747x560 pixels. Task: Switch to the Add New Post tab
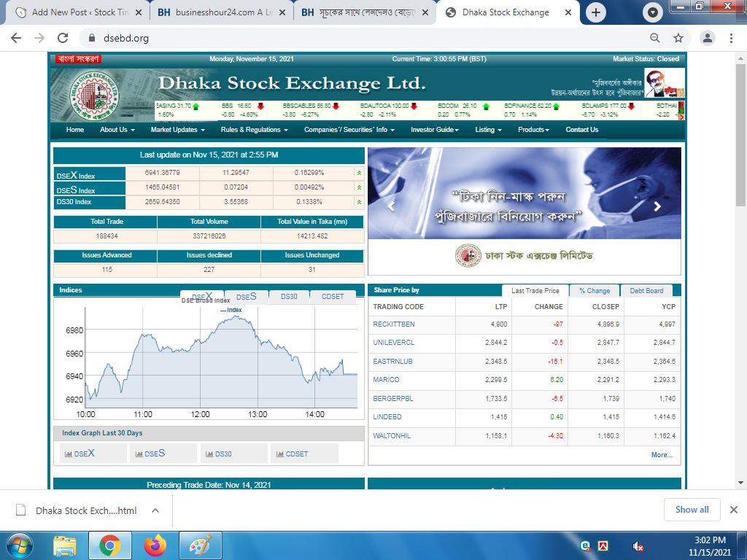coord(77,13)
